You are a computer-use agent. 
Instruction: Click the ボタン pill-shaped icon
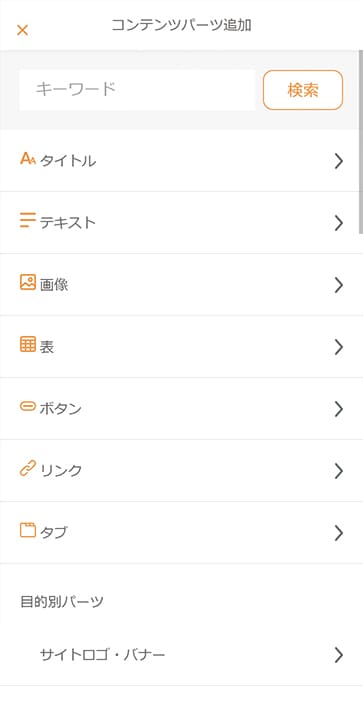(28, 406)
